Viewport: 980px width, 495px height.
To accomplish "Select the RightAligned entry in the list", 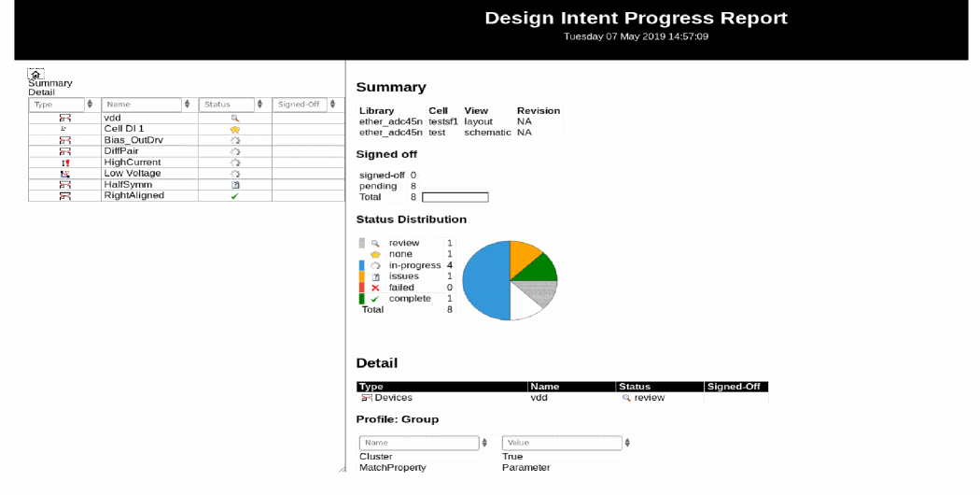I will pyautogui.click(x=134, y=196).
